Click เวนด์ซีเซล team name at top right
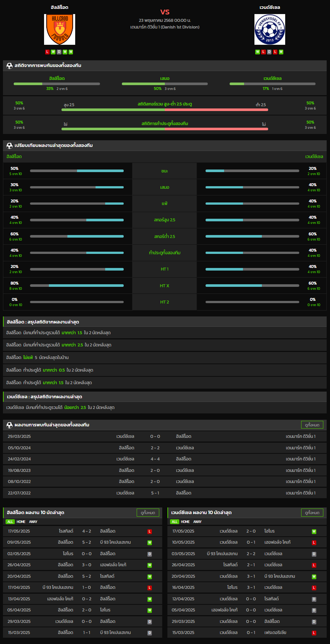 (270, 7)
